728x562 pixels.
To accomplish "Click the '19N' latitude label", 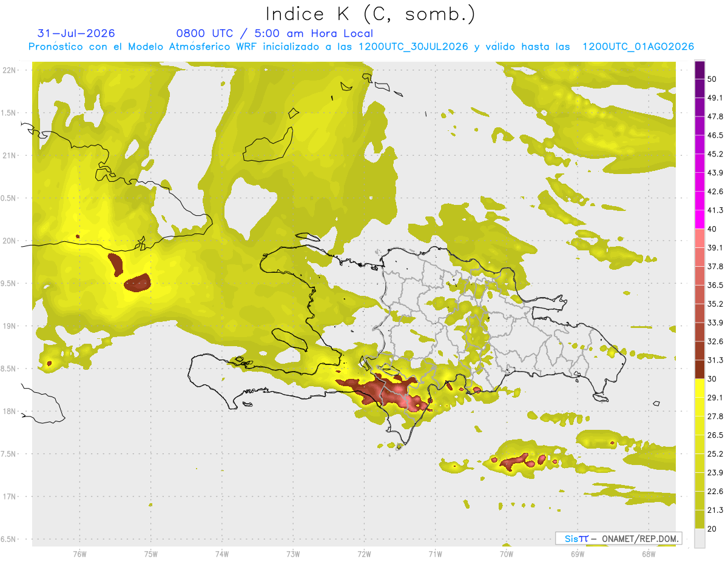I will (x=10, y=326).
